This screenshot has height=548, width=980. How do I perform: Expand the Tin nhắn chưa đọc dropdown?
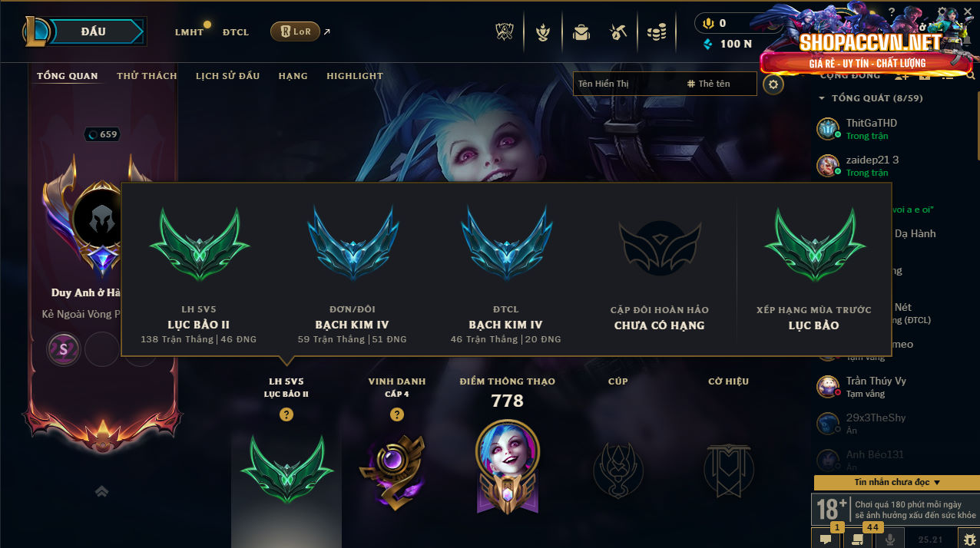pyautogui.click(x=896, y=482)
